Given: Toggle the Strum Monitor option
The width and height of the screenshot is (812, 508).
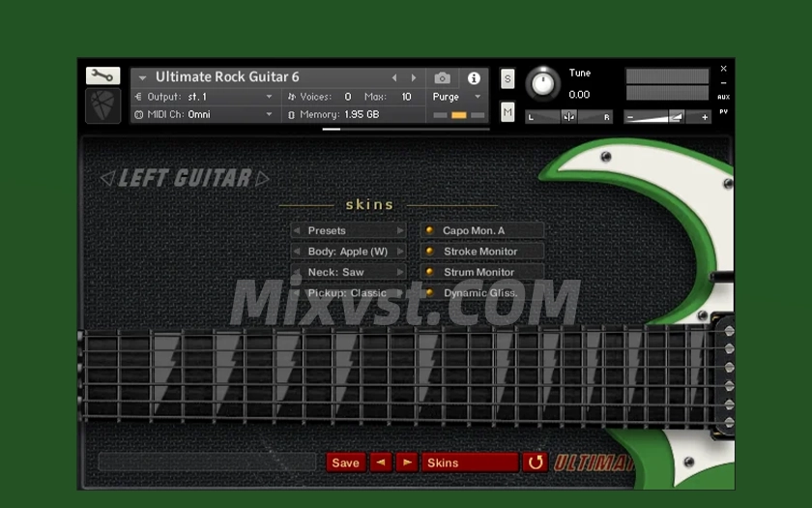Looking at the screenshot, I should (x=482, y=272).
